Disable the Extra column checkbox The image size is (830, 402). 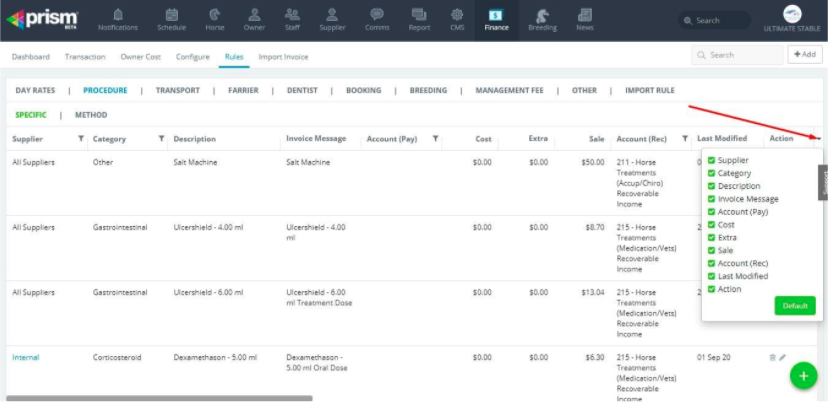(712, 238)
